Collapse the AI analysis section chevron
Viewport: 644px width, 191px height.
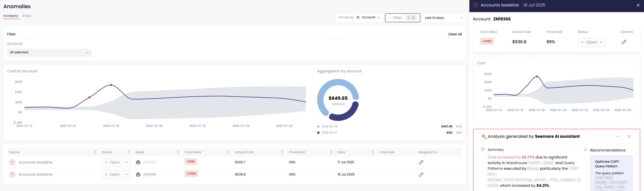[x=618, y=136]
